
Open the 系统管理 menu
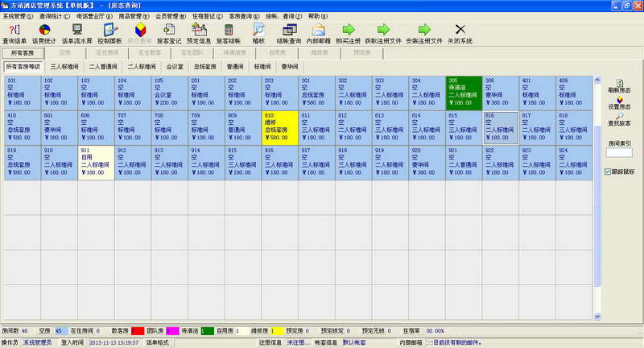pyautogui.click(x=18, y=15)
